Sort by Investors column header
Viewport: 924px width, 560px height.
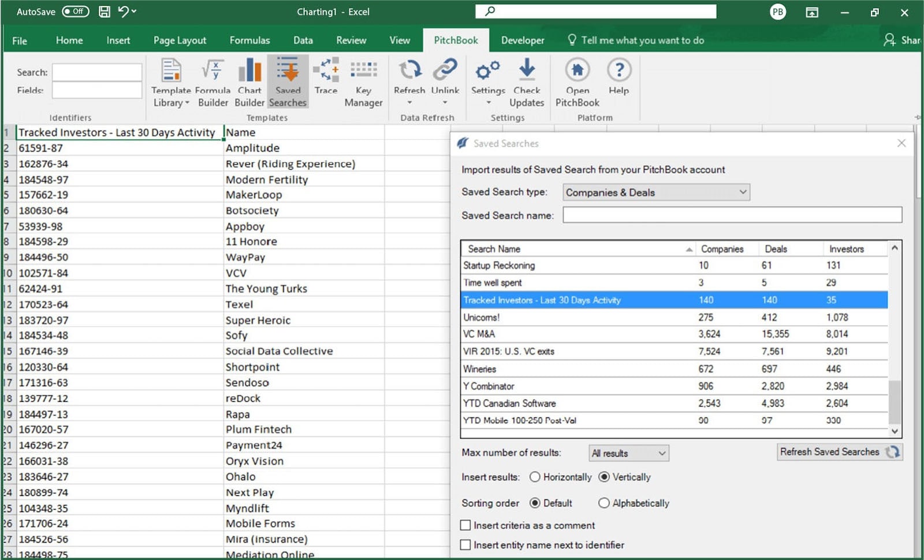[x=855, y=249]
